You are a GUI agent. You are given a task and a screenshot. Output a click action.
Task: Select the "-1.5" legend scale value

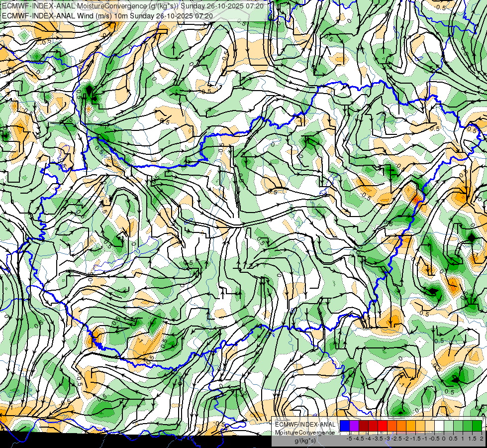(415, 439)
